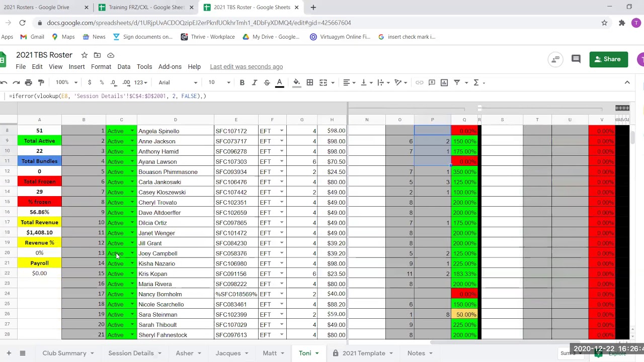This screenshot has height=362, width=644.
Task: Switch to Session Details sheet tab
Action: pos(131,353)
